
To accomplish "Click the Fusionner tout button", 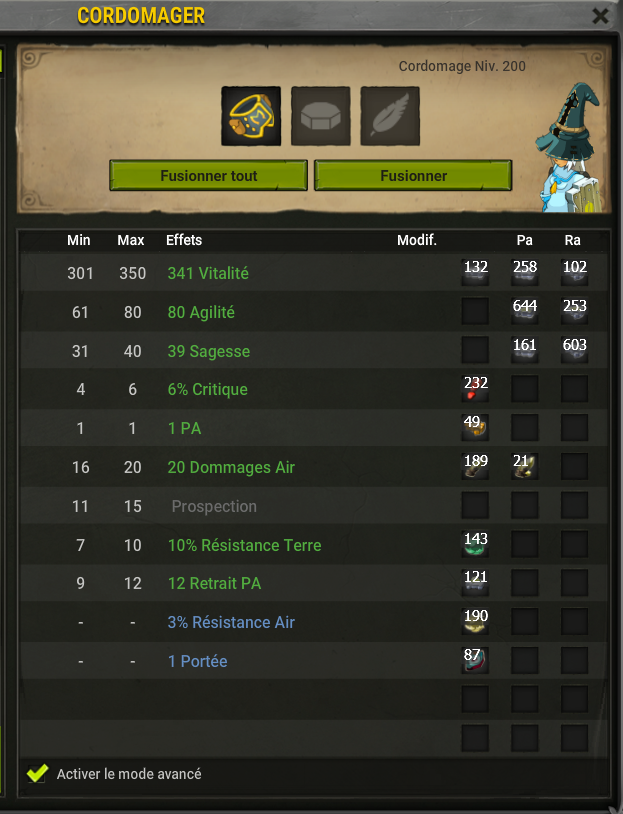I will (x=209, y=175).
